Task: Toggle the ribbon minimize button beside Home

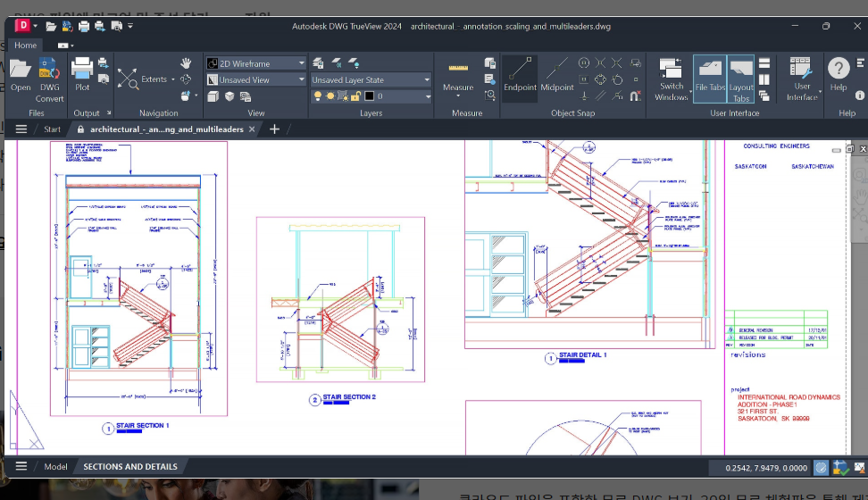Action: click(65, 46)
